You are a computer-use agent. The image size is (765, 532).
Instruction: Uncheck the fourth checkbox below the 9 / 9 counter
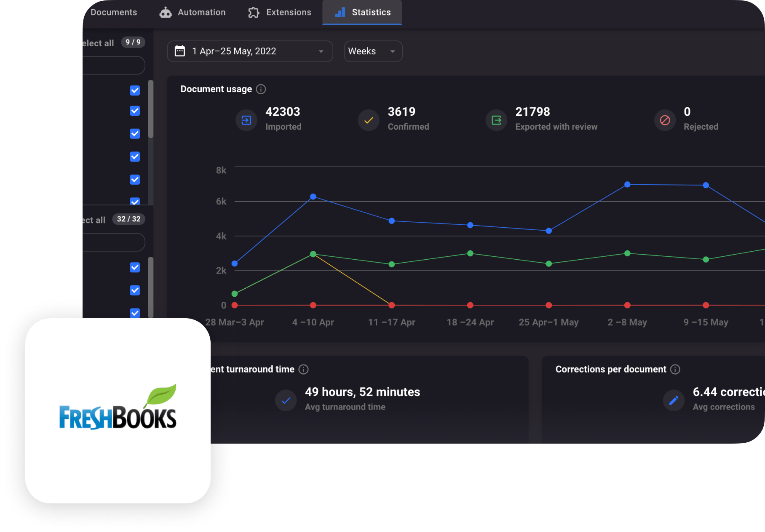(135, 157)
